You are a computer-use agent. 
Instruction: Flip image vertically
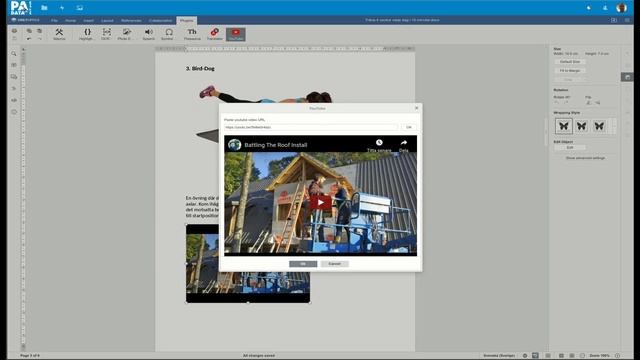coord(598,103)
